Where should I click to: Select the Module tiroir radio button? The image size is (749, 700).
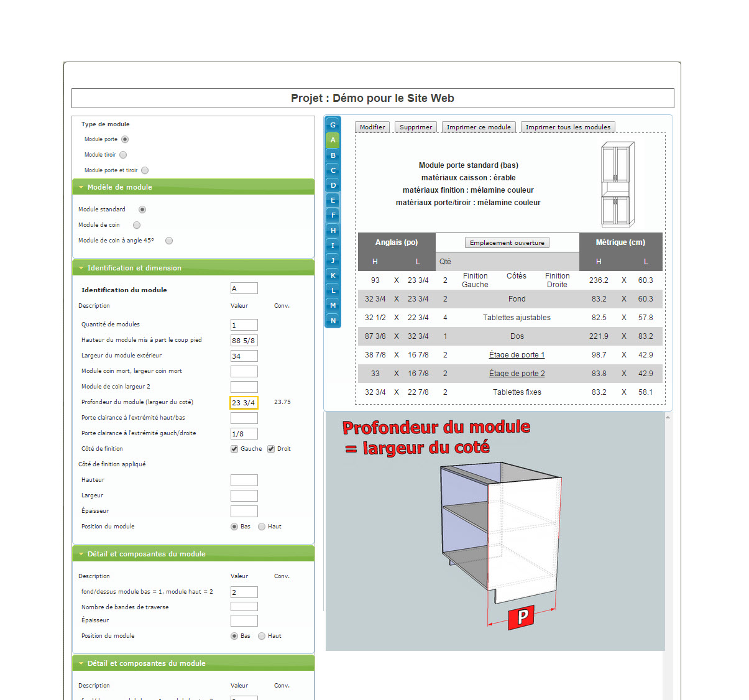point(123,155)
